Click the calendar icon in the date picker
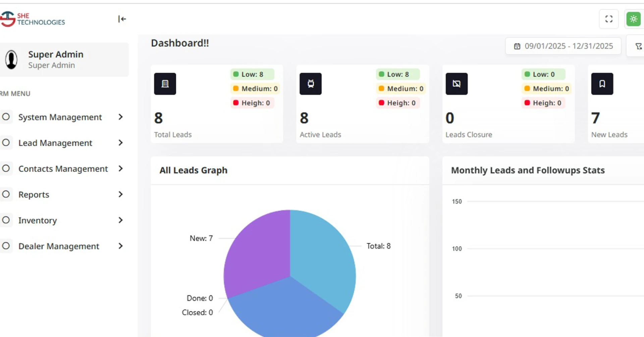644x337 pixels. pos(518,46)
